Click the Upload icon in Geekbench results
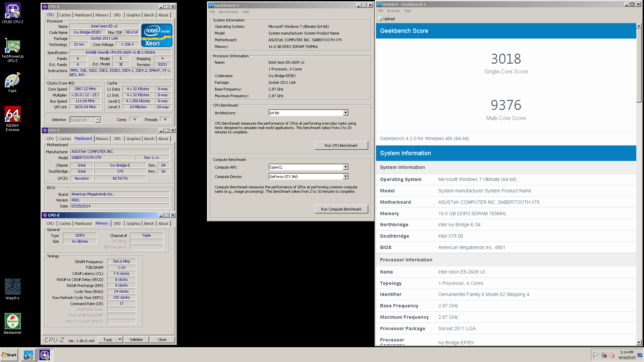Screen dimensions: 644x362 point(380,19)
